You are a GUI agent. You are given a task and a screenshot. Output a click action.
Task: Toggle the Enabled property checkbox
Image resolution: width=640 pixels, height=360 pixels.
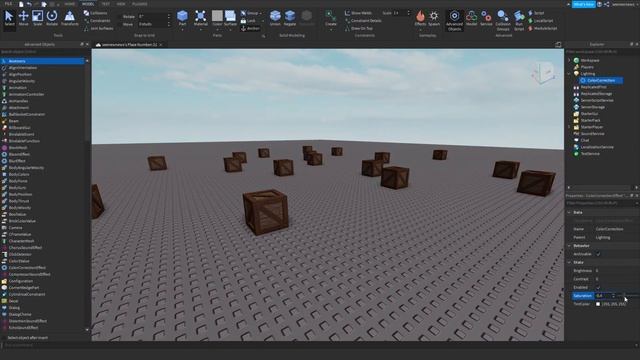click(598, 287)
